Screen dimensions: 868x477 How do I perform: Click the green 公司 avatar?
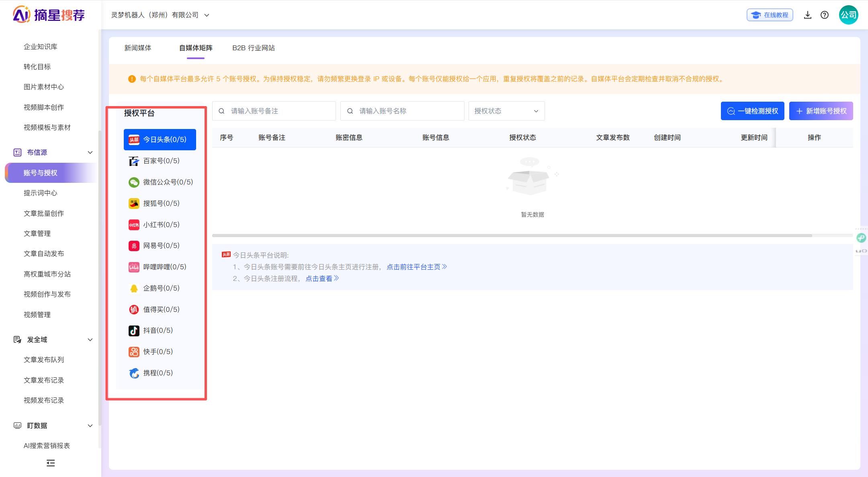pos(848,15)
